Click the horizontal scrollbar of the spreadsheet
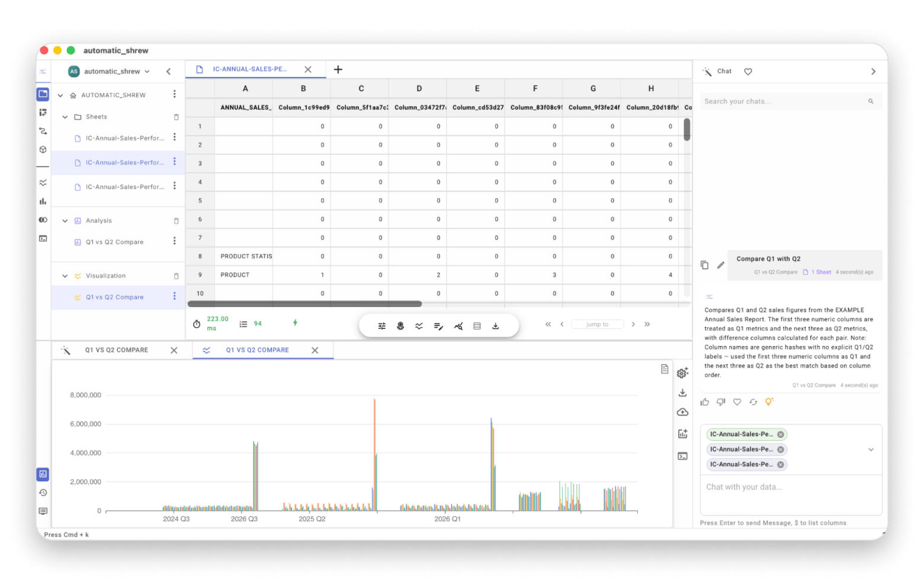This screenshot has width=924, height=588. 304,304
